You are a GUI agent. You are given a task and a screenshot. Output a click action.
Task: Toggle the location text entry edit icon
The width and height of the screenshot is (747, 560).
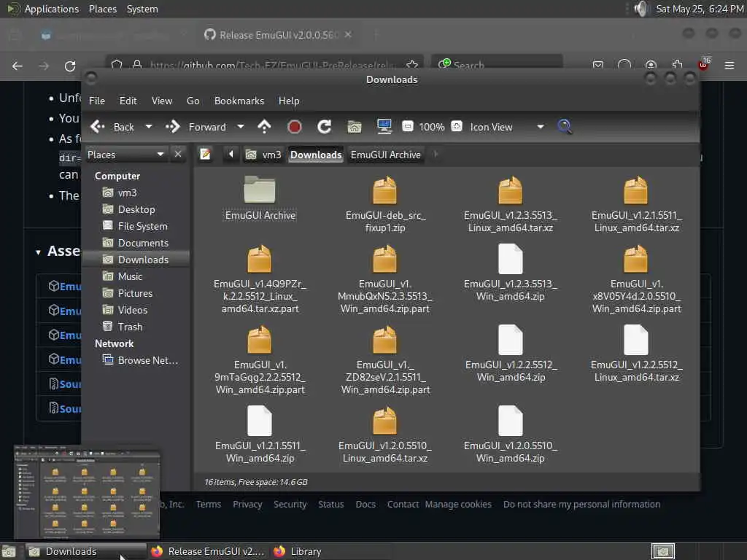click(x=206, y=155)
